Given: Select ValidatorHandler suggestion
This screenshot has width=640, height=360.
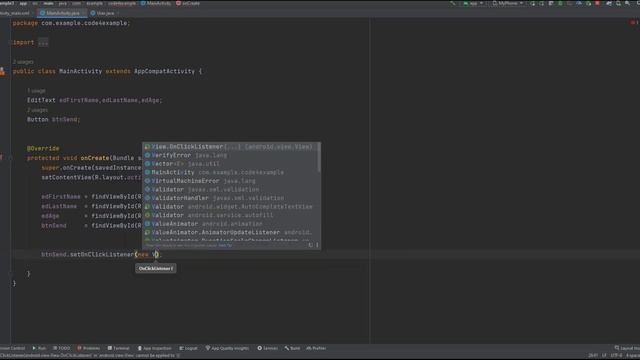Looking at the screenshot, I should click(231, 198).
